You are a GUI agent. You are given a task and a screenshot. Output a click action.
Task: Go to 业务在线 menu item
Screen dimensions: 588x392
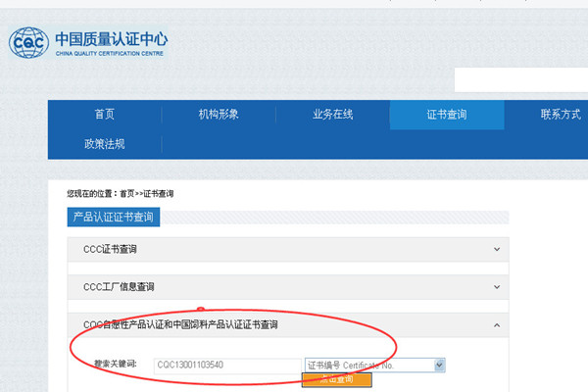[x=332, y=114]
